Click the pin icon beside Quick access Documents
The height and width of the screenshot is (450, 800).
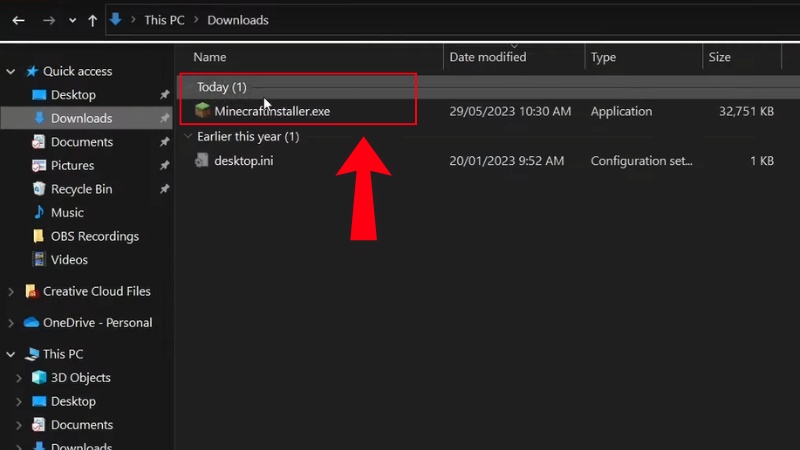(164, 142)
